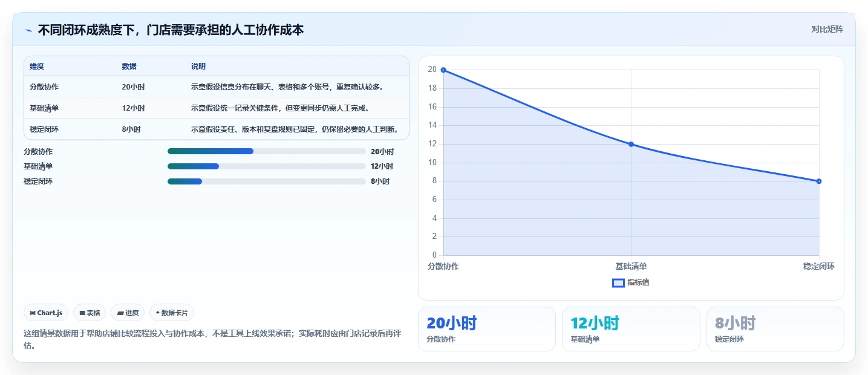Click the Chart.js tag chip
The image size is (868, 375).
(46, 313)
